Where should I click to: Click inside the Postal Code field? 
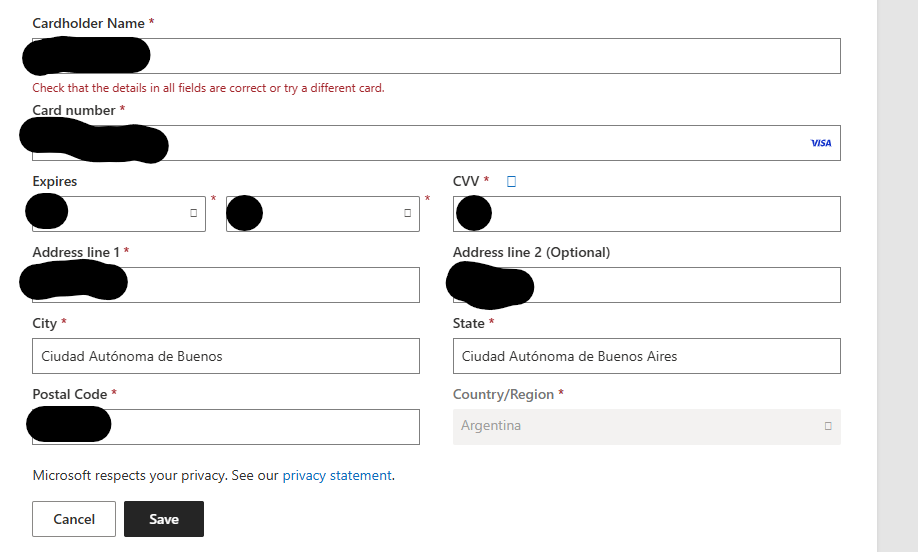click(226, 427)
